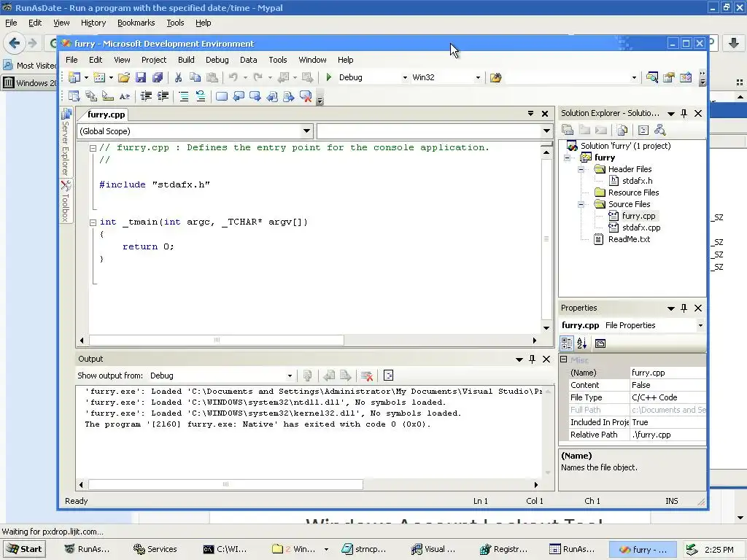
Task: Click the Cut scissors icon
Action: click(x=178, y=77)
